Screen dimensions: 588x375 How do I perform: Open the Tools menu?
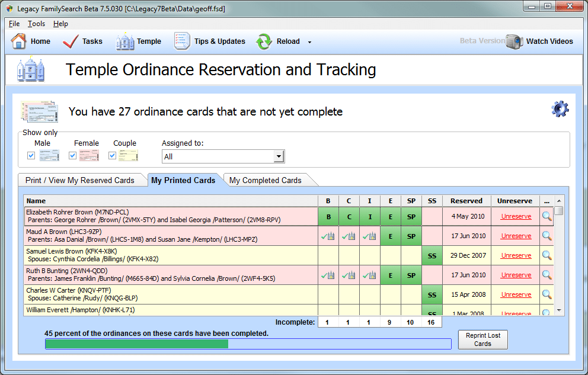[36, 24]
